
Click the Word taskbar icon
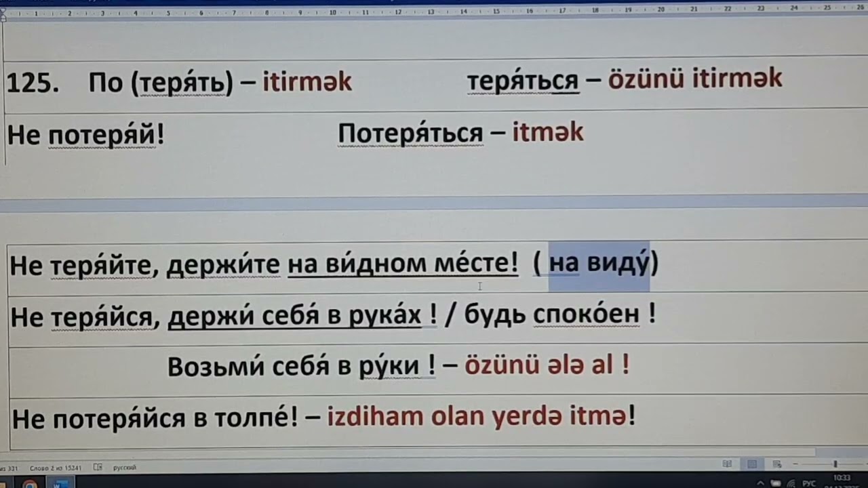(x=61, y=483)
